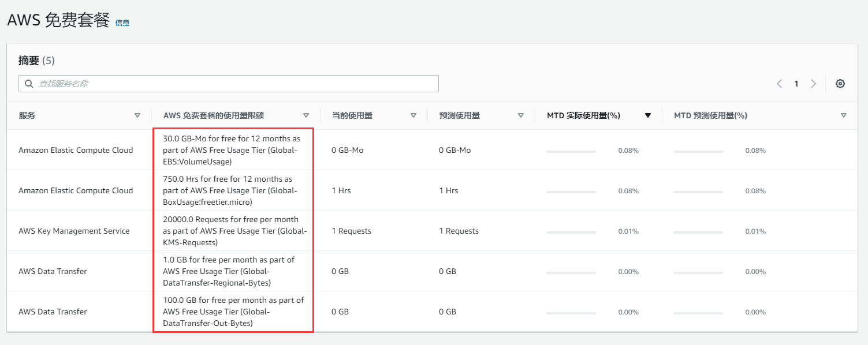868x345 pixels.
Task: Sort by 预测使用量 column arrow
Action: [x=521, y=115]
